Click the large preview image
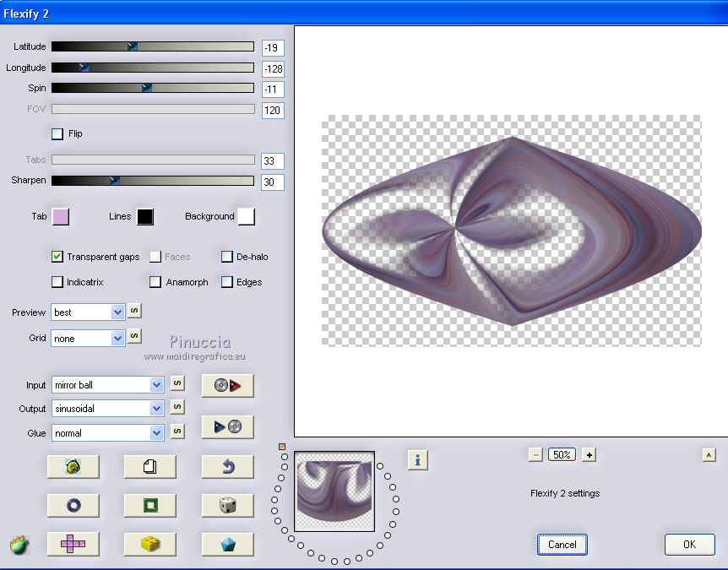Screen dimensions: 728x570 512,231
